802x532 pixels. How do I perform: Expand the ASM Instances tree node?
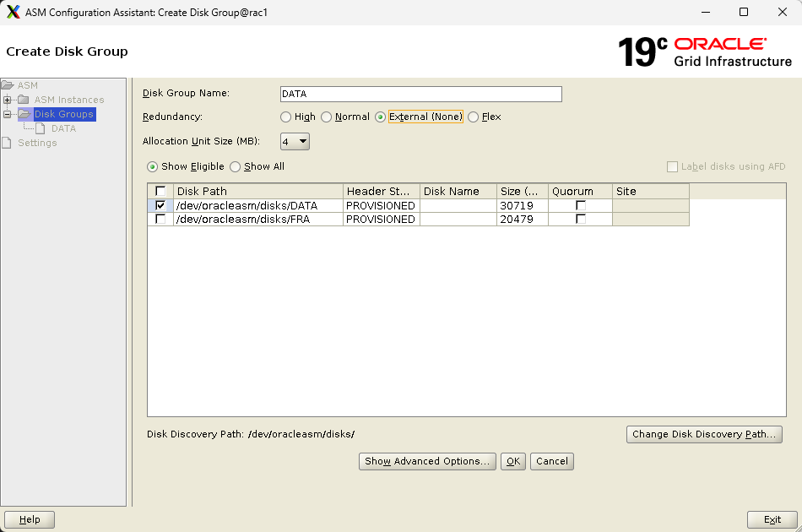pos(7,100)
